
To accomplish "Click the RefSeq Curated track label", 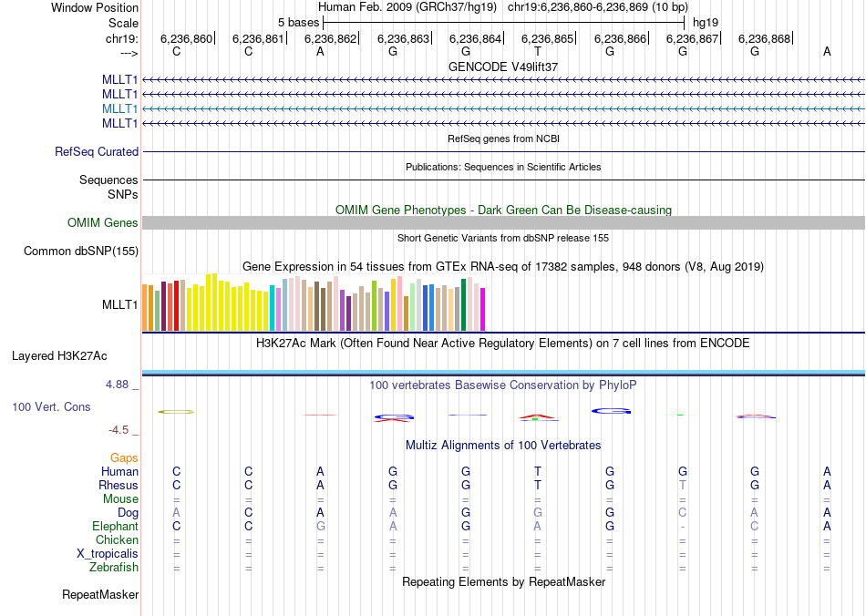I will click(97, 152).
